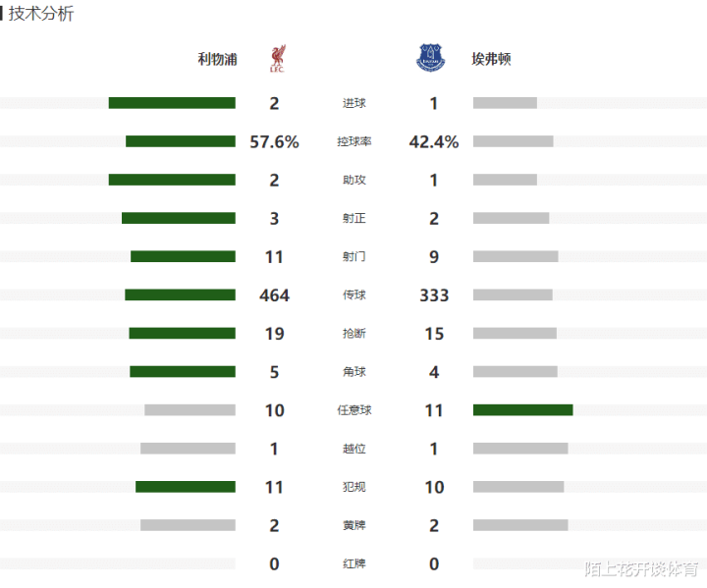Click the 越位 stat label
This screenshot has width=707, height=588.
coord(353,449)
